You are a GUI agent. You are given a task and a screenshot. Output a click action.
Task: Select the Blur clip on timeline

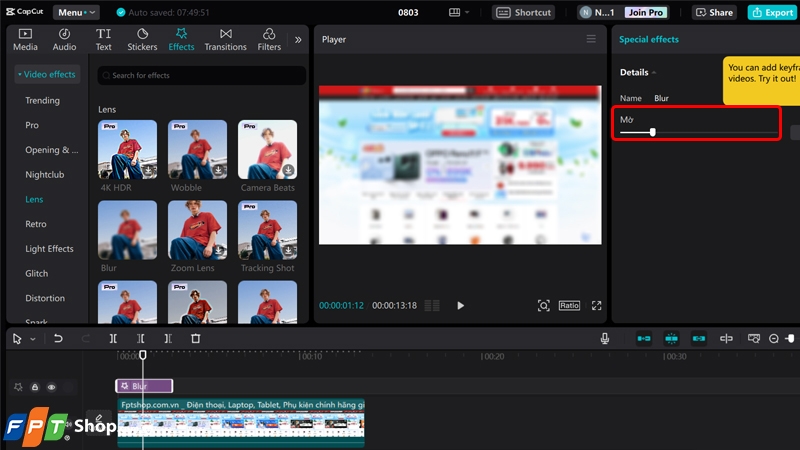pyautogui.click(x=144, y=386)
